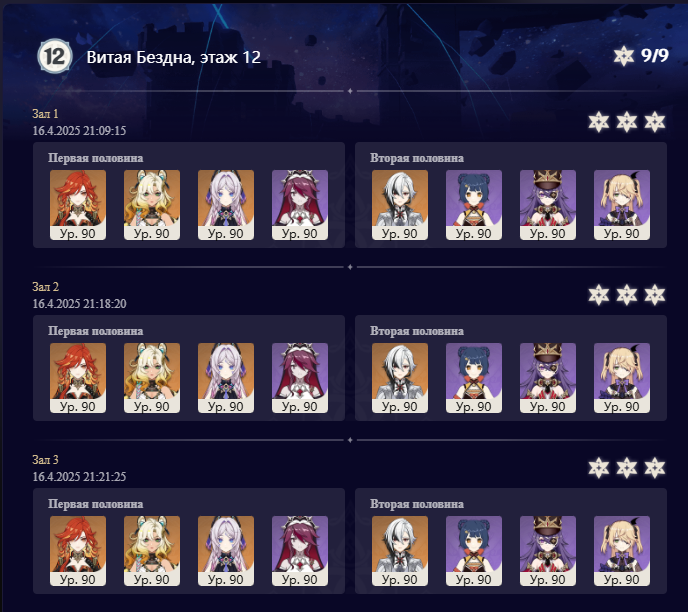Select blonde character with horns in Зал 1
This screenshot has height=612, width=688.
point(152,205)
